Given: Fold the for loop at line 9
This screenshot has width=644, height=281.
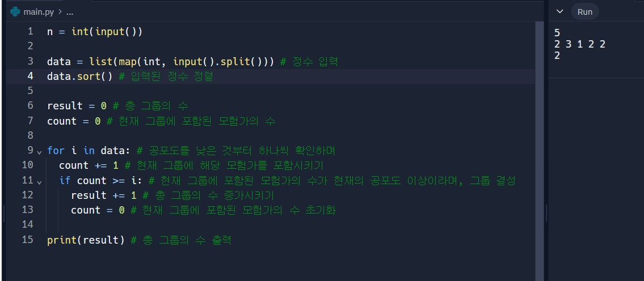Looking at the screenshot, I should tap(39, 152).
